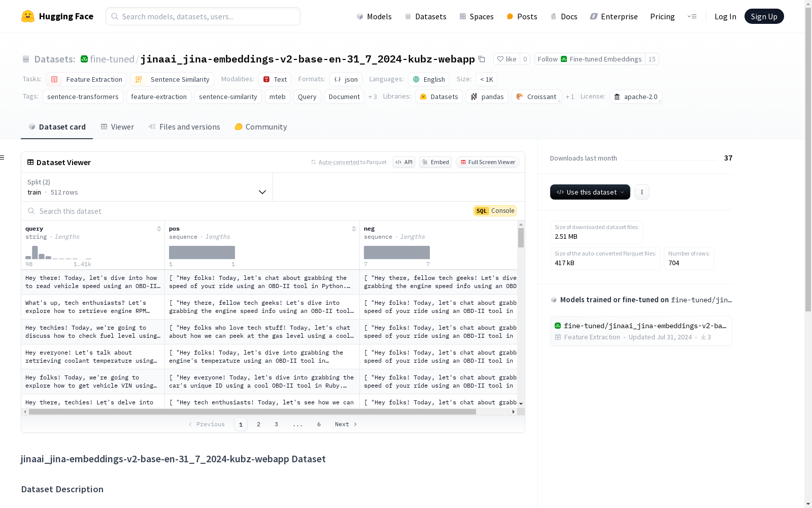Click the pos column length histogram bar
The height and width of the screenshot is (508, 812).
click(202, 252)
